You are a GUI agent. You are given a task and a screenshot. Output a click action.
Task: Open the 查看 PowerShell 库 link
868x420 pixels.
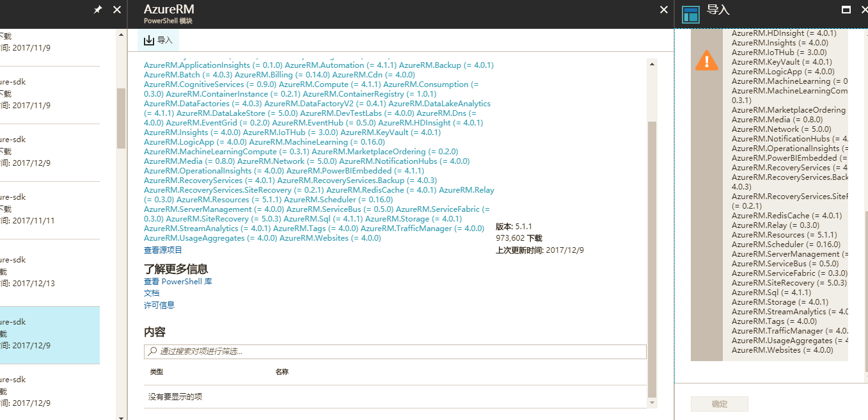pos(178,282)
